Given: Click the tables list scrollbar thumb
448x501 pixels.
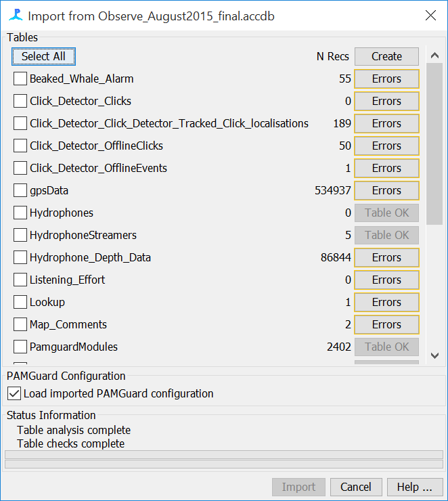Looking at the screenshot, I should 434,144.
